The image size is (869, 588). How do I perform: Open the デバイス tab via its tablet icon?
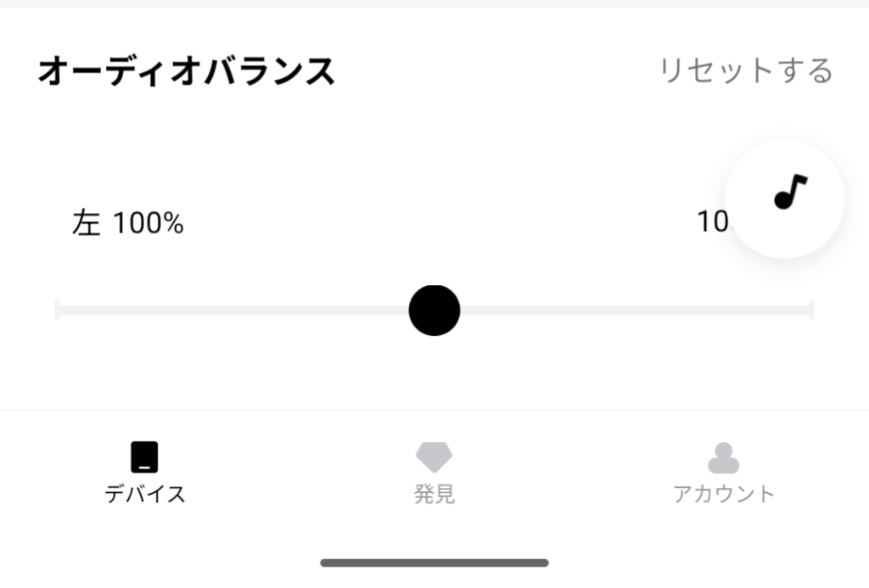(145, 457)
